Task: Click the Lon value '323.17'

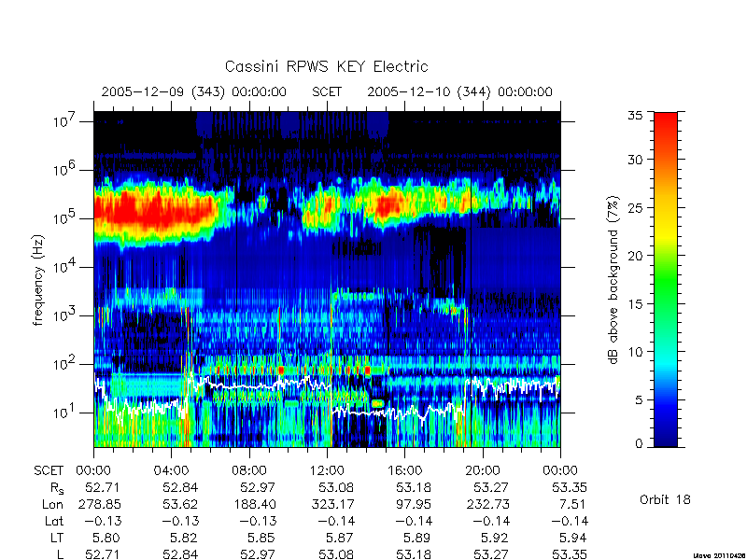Action: pos(335,504)
